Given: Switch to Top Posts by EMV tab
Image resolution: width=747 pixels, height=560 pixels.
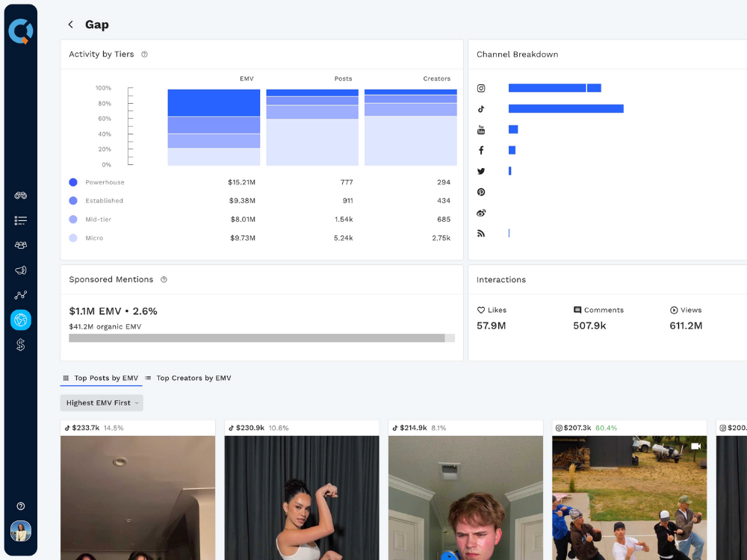Looking at the screenshot, I should 101,379.
